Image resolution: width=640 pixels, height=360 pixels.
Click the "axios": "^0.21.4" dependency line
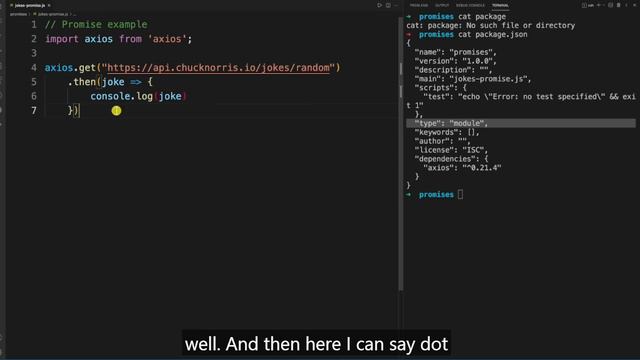(462, 168)
